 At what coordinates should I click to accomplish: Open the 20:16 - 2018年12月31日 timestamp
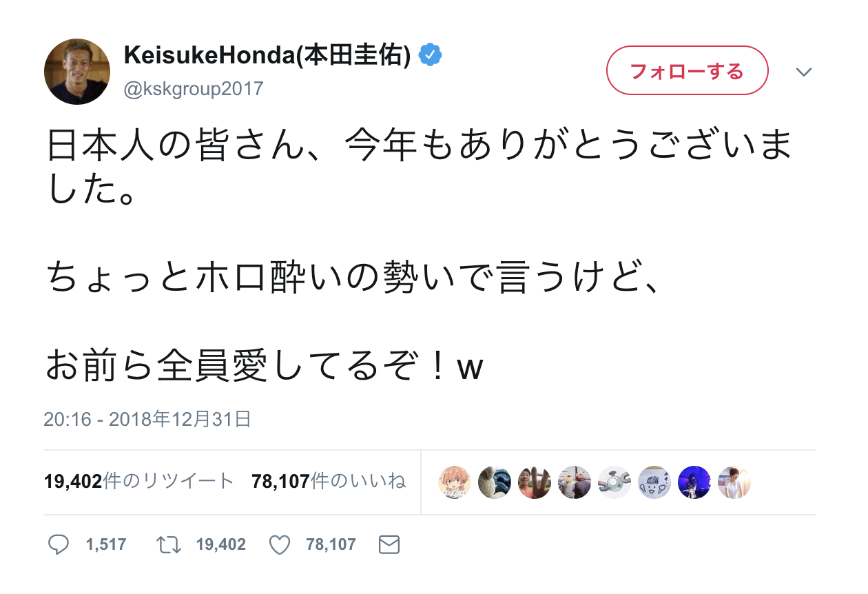(147, 418)
